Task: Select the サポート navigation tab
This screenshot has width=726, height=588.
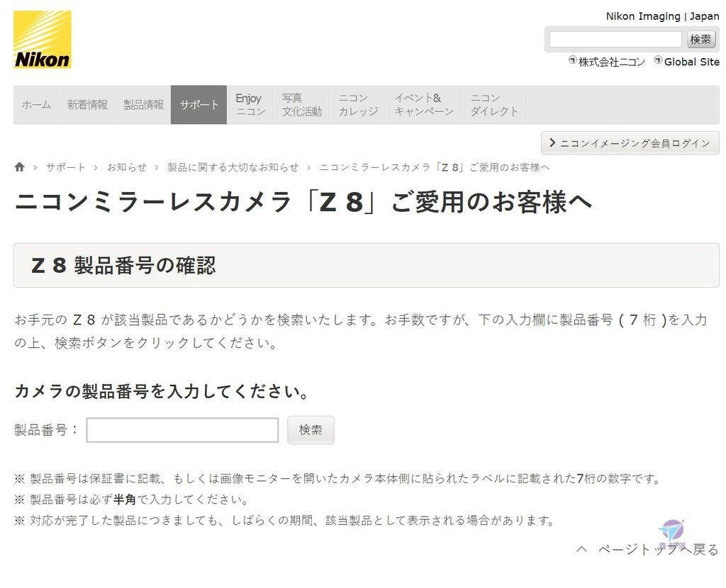Action: pyautogui.click(x=199, y=105)
